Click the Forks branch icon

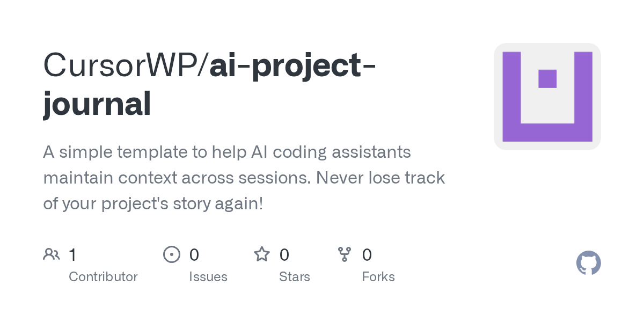345,254
